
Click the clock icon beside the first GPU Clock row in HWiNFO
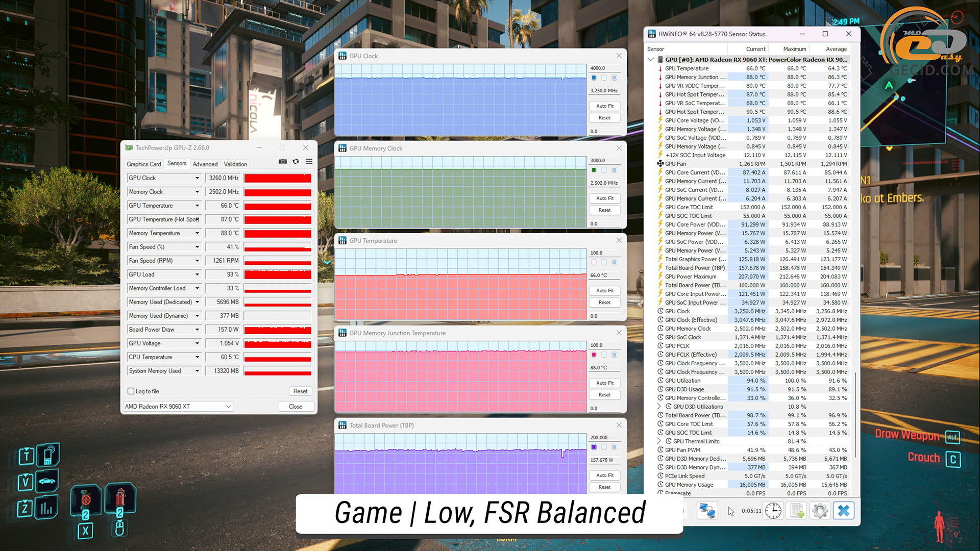[660, 311]
